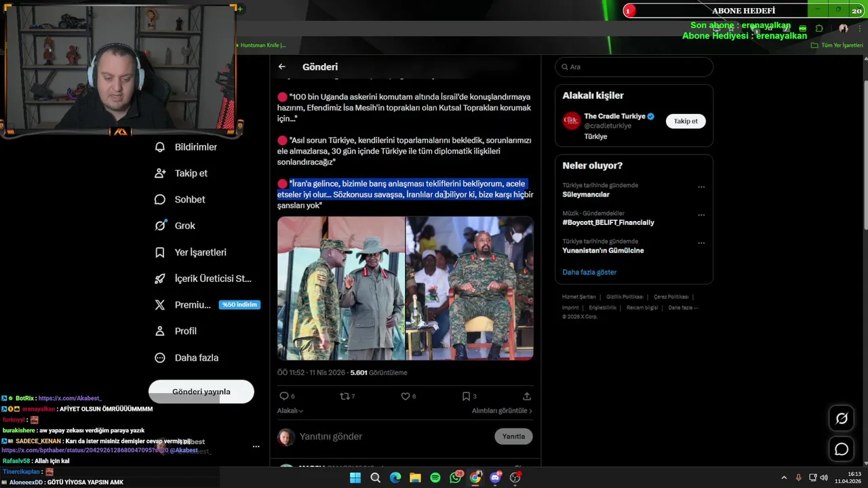Open Takip et in the sidebar
The image size is (868, 488).
181,174
